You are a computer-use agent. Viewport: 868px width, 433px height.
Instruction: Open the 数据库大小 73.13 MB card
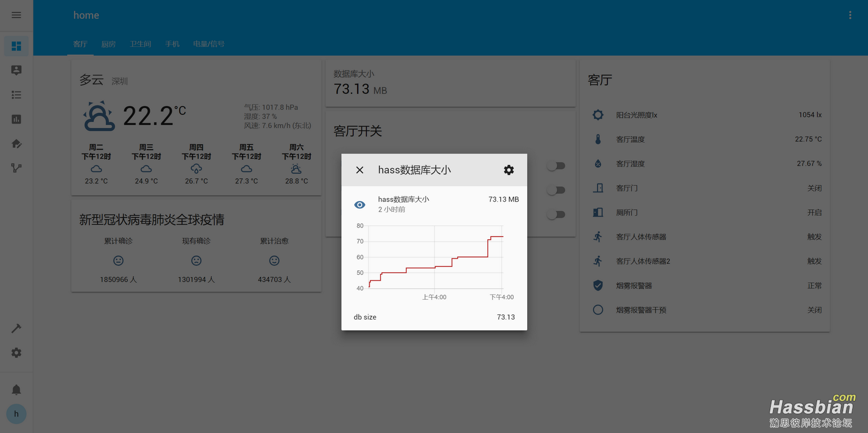[450, 84]
